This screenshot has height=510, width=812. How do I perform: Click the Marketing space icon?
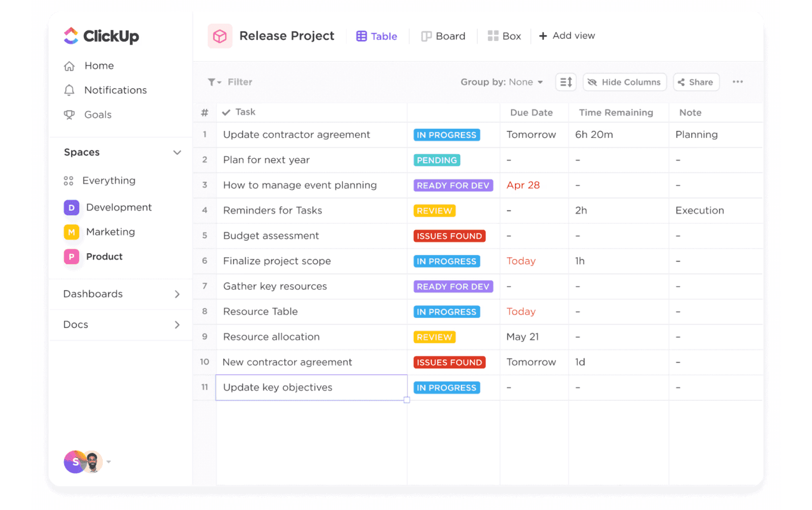(x=71, y=232)
